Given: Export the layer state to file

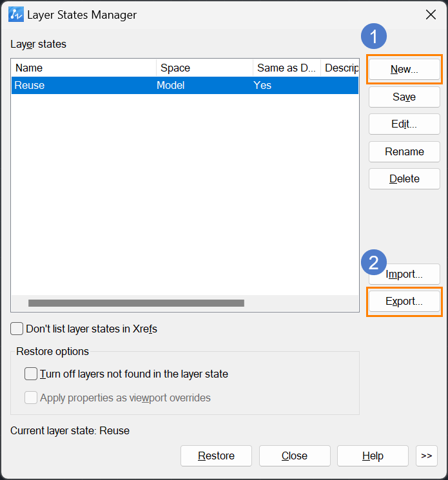Looking at the screenshot, I should pyautogui.click(x=404, y=302).
